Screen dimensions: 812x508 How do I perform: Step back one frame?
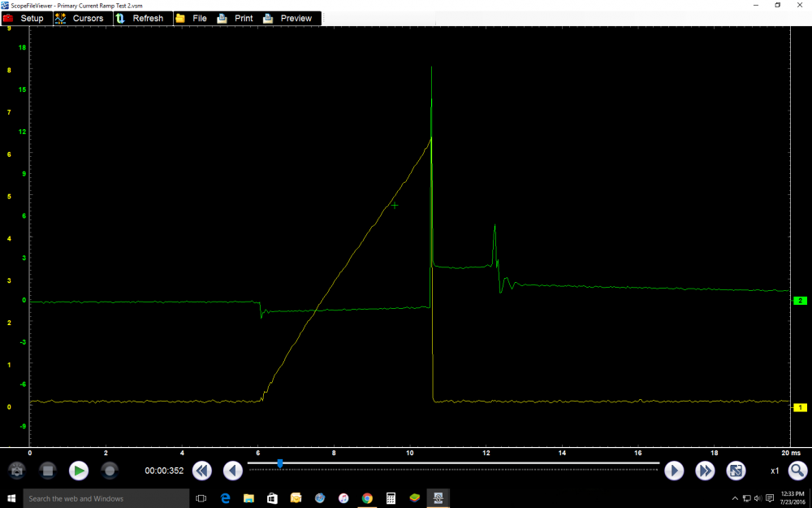[233, 471]
